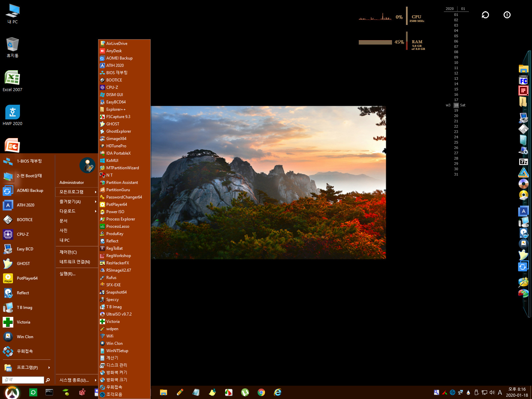532x399 pixels.
Task: Click the mountain sunset wallpaper image
Action: coord(268,183)
